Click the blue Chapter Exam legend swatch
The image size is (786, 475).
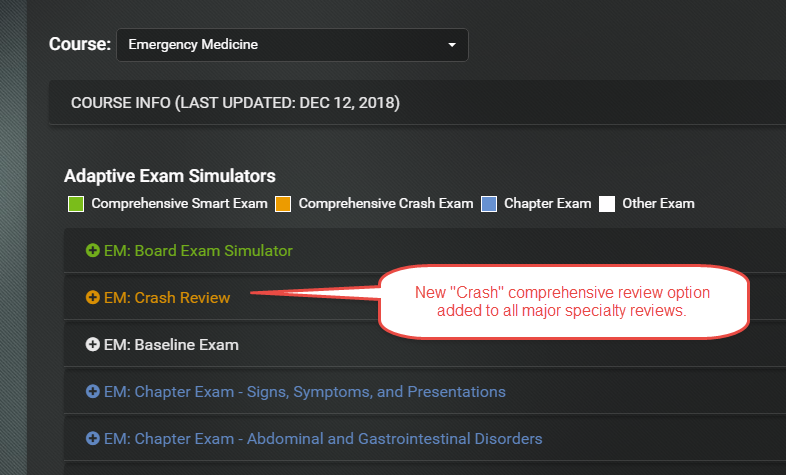[x=489, y=204]
